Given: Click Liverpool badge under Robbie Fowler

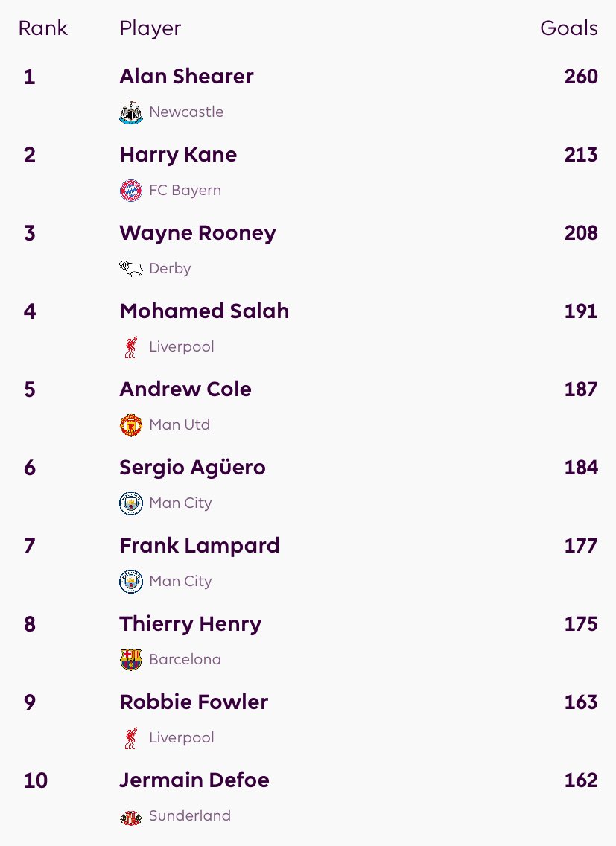Looking at the screenshot, I should pos(130,738).
